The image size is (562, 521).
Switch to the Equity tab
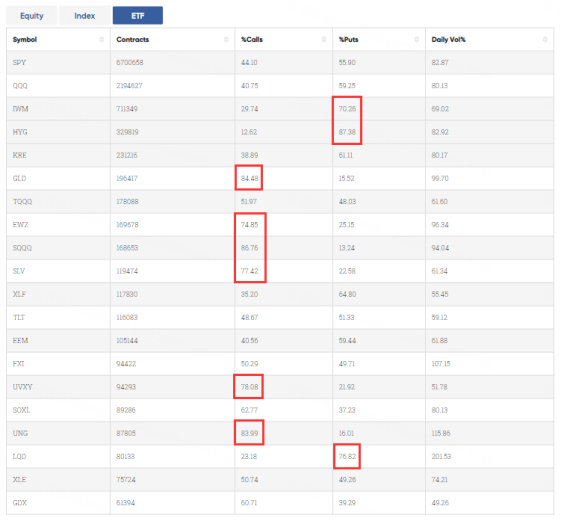32,16
